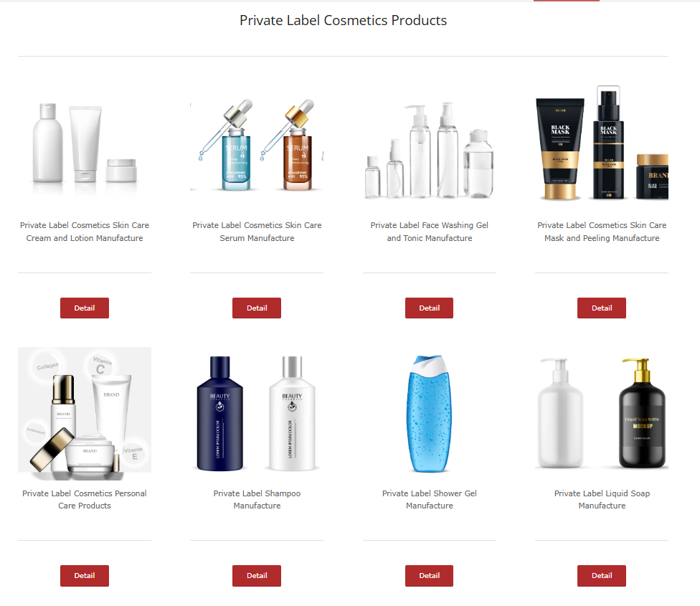Open Skin Care Serum Manufacture title link
The image size is (700, 606).
[257, 232]
